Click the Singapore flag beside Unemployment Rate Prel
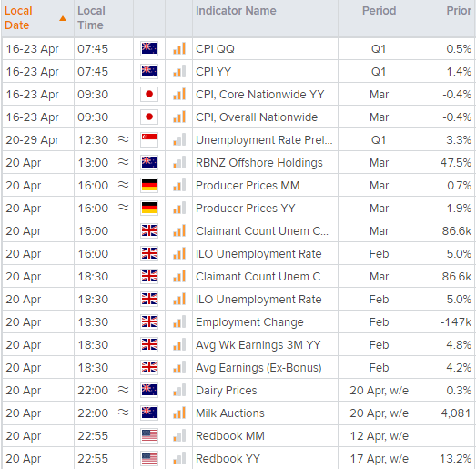476x469 pixels. pos(149,139)
